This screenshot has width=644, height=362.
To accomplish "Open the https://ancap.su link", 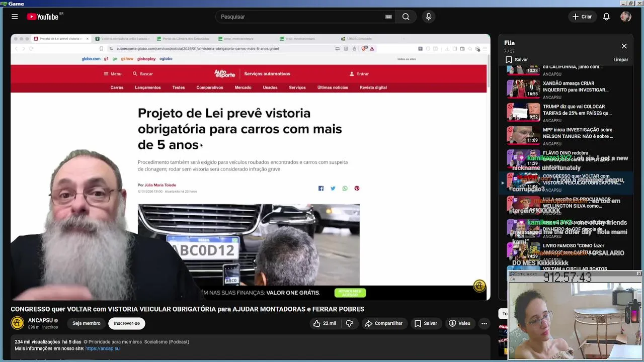I will pyautogui.click(x=102, y=348).
